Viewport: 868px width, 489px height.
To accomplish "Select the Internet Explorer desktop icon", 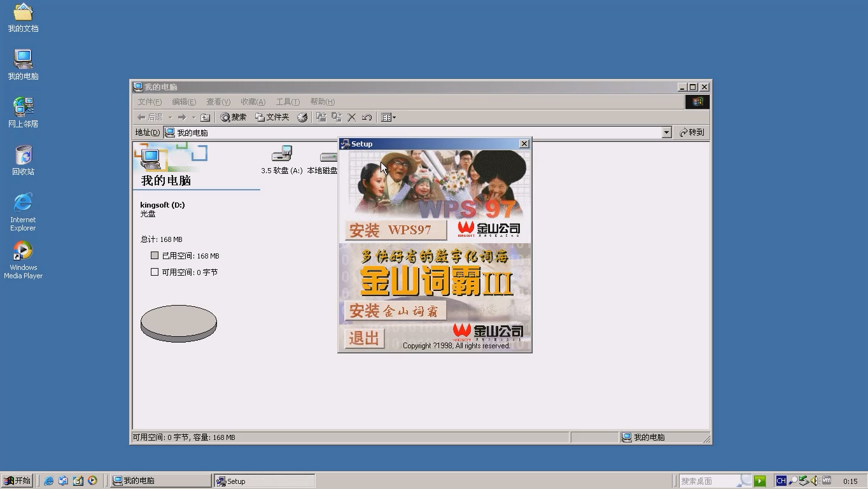I will 23,212.
